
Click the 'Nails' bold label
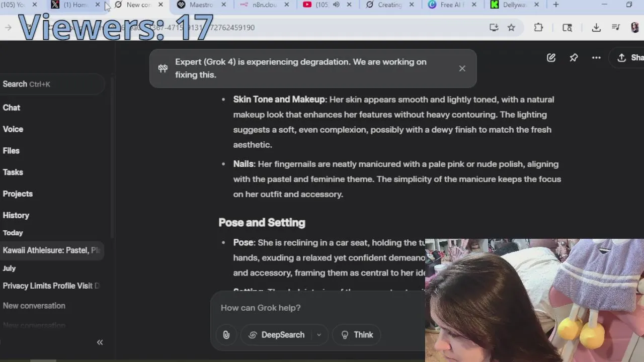click(244, 164)
